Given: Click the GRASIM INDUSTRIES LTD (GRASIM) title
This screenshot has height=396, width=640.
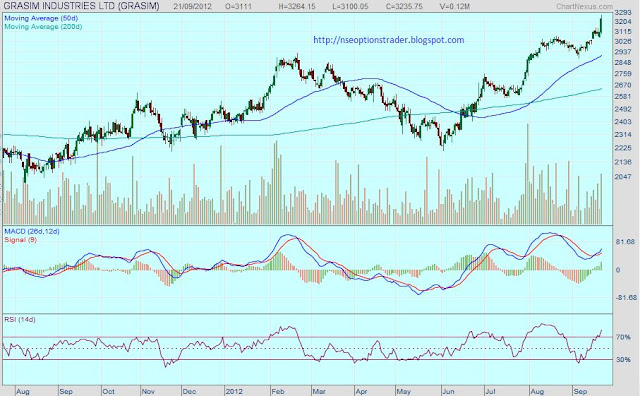Looking at the screenshot, I should tap(82, 6).
